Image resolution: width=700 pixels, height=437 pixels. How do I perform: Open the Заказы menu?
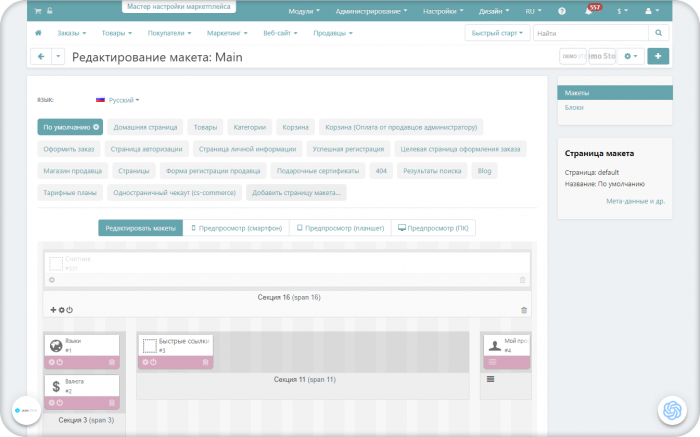click(x=71, y=33)
